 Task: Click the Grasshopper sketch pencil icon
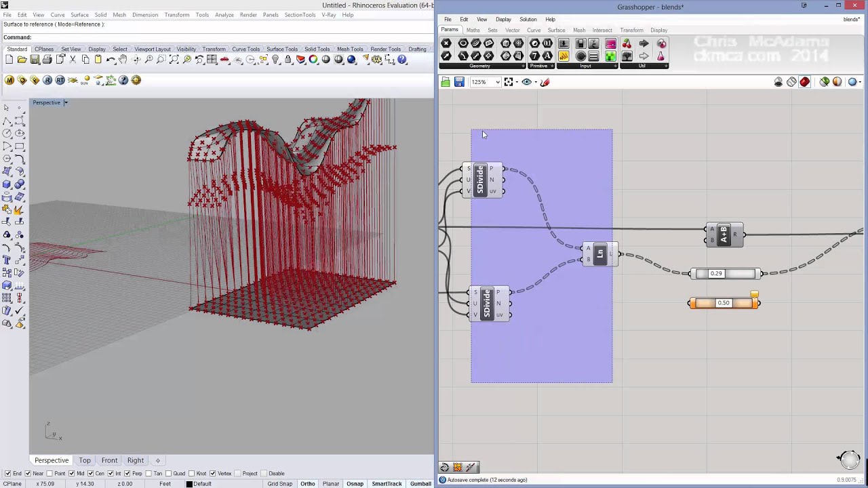pyautogui.click(x=545, y=82)
